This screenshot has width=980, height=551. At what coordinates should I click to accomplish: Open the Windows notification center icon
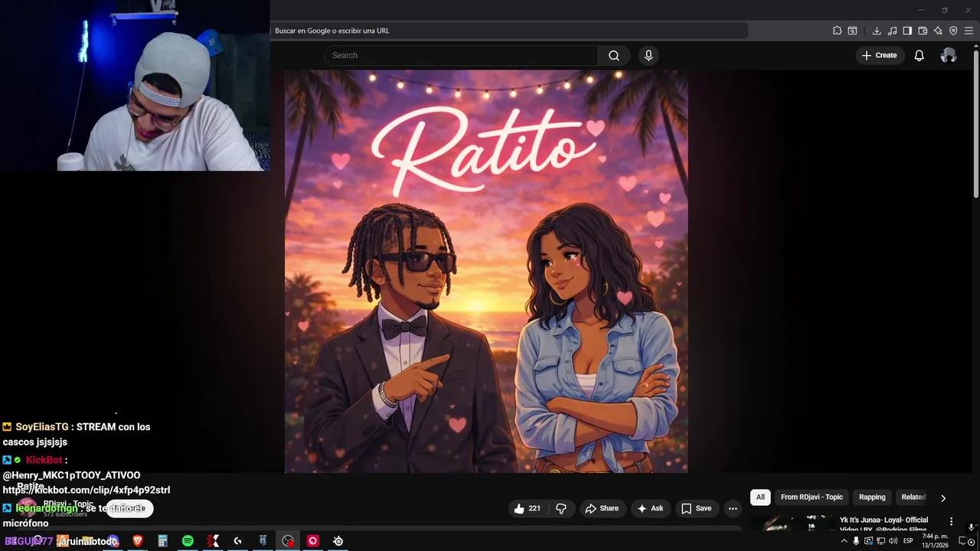[x=964, y=541]
